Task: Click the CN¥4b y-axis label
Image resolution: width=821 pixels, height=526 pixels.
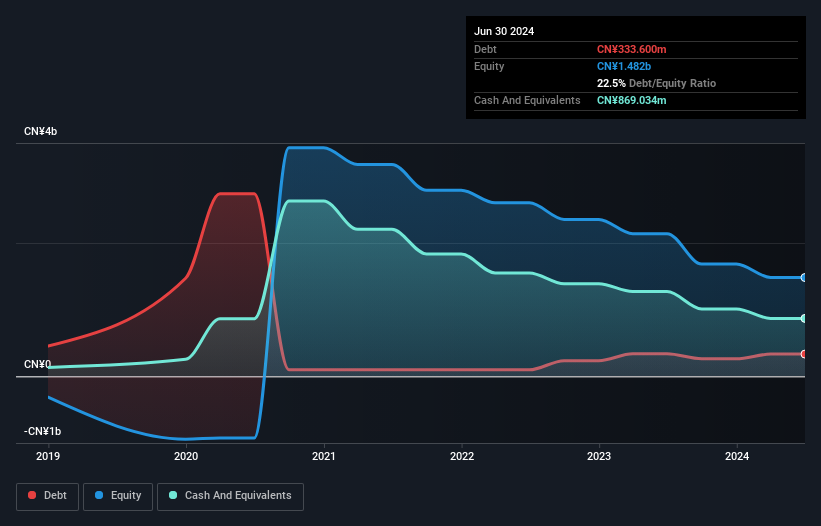Action: (40, 131)
